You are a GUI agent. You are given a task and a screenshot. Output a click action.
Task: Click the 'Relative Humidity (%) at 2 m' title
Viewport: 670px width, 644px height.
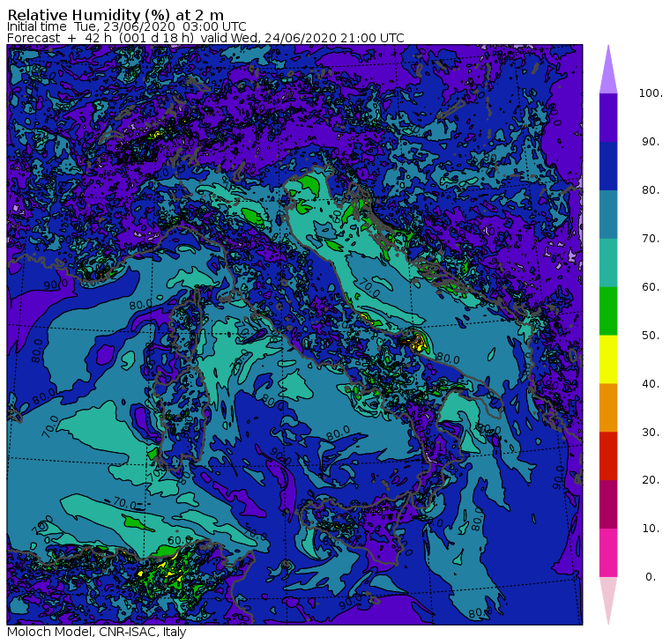115,15
